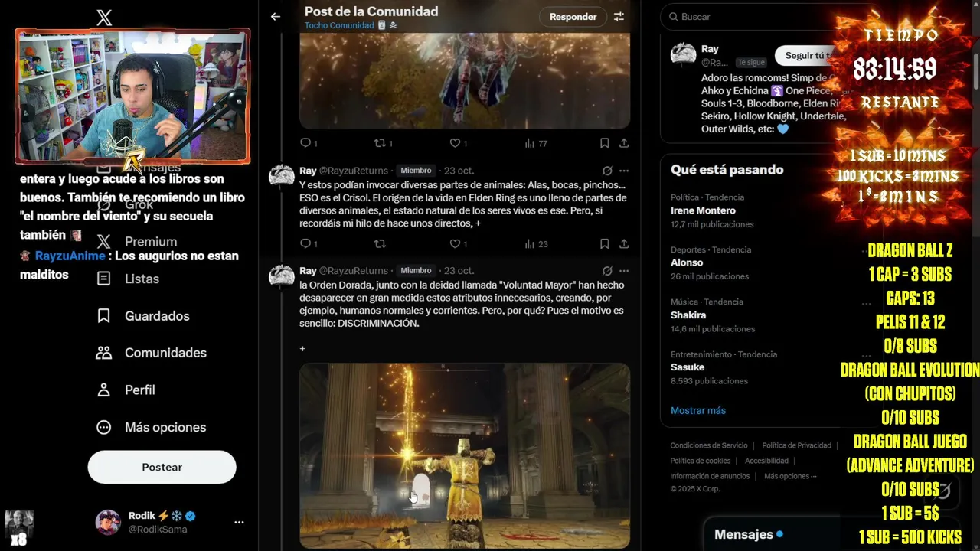Open Grok icon on the 'Y estos podían' post
Image resolution: width=980 pixels, height=551 pixels.
pos(607,171)
